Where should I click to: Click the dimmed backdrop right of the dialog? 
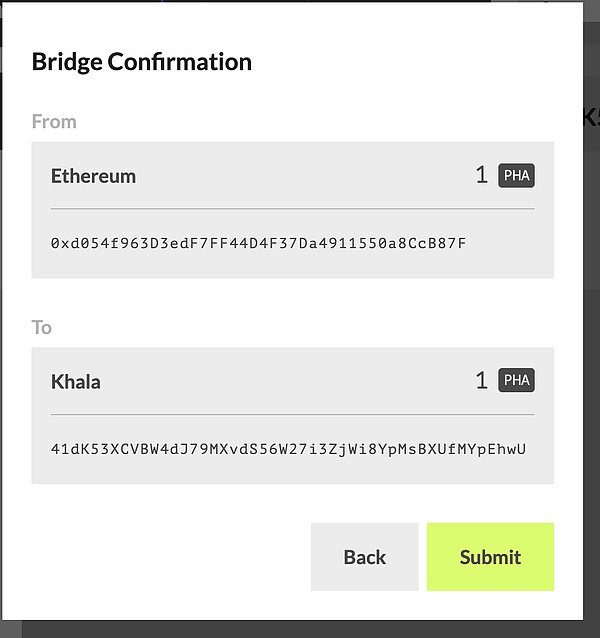(x=591, y=350)
